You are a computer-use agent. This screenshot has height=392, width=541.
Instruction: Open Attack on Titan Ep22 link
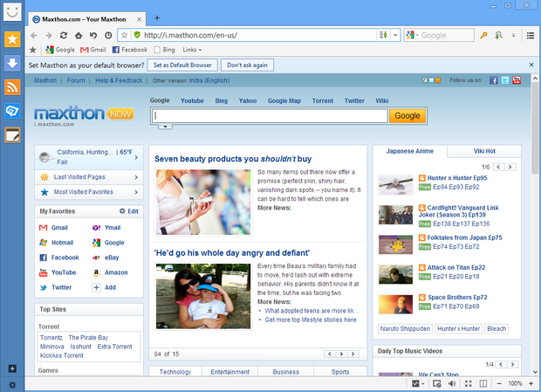[456, 267]
